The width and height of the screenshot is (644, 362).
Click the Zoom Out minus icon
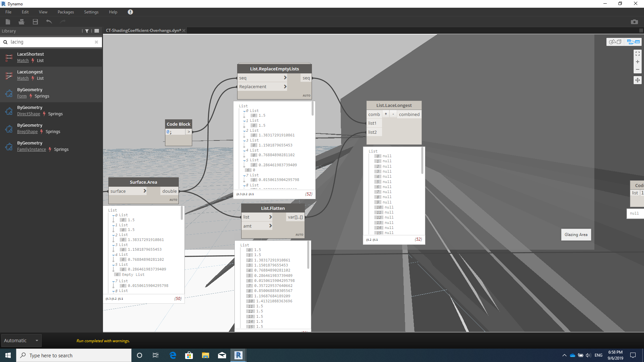point(637,70)
